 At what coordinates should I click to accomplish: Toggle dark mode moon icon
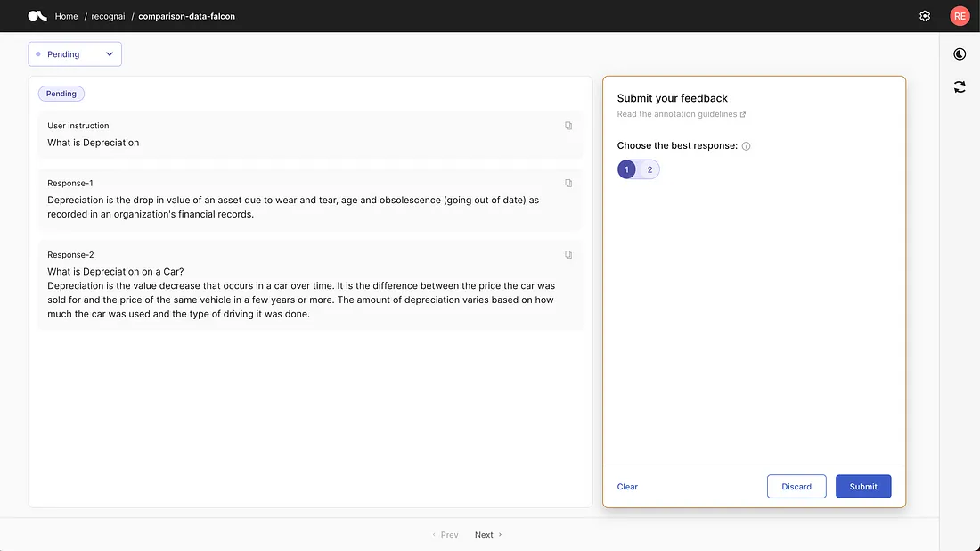pyautogui.click(x=960, y=54)
